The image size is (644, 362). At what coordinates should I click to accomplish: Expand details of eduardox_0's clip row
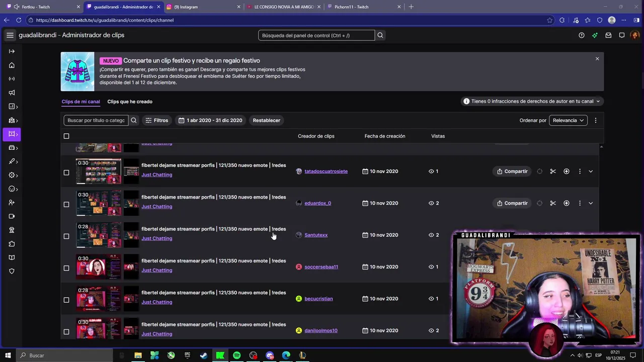tap(591, 203)
